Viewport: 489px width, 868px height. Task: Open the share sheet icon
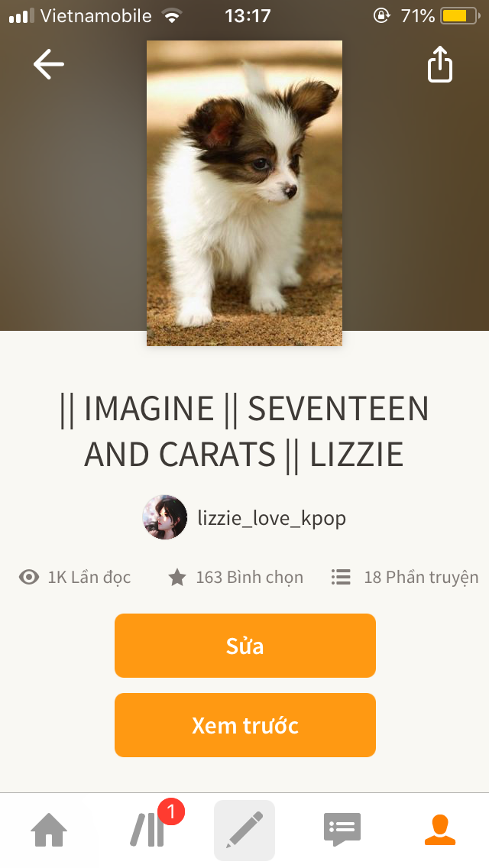point(440,64)
